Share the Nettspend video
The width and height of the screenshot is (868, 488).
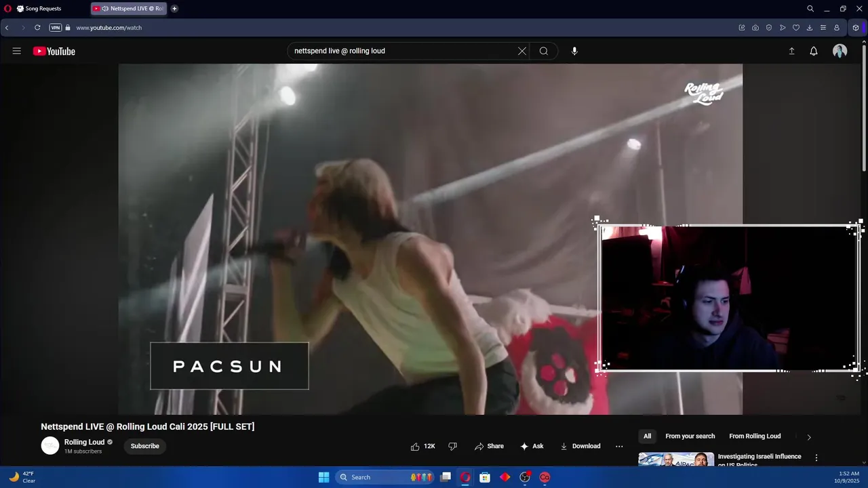tap(489, 446)
